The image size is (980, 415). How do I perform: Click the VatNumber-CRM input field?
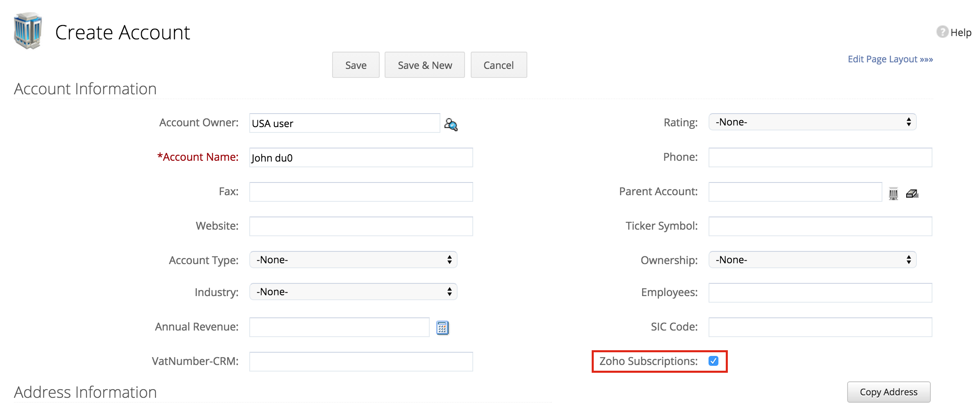pyautogui.click(x=360, y=361)
